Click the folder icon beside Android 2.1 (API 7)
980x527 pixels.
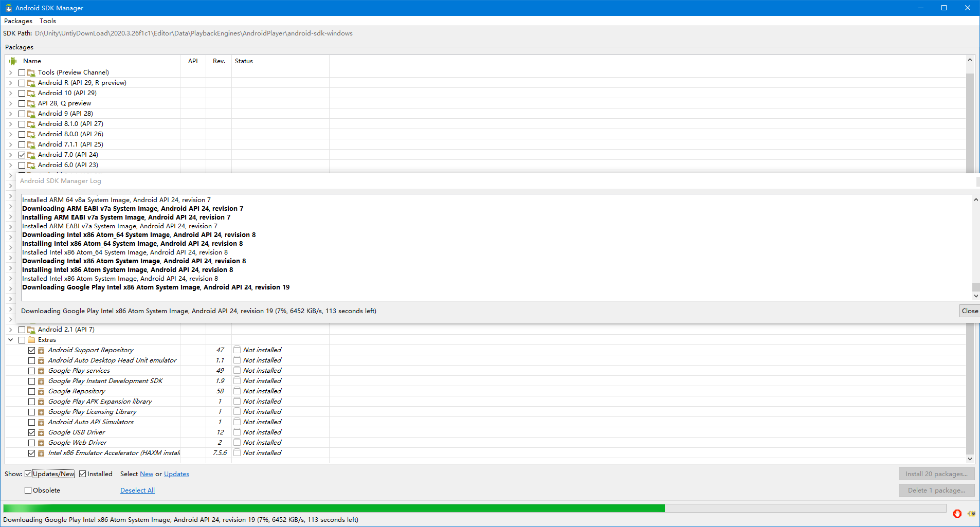31,330
